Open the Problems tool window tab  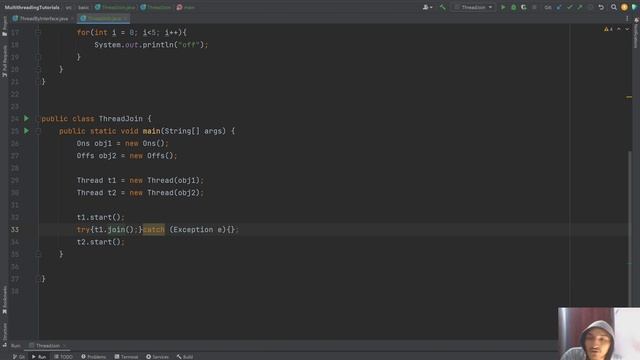point(93,357)
